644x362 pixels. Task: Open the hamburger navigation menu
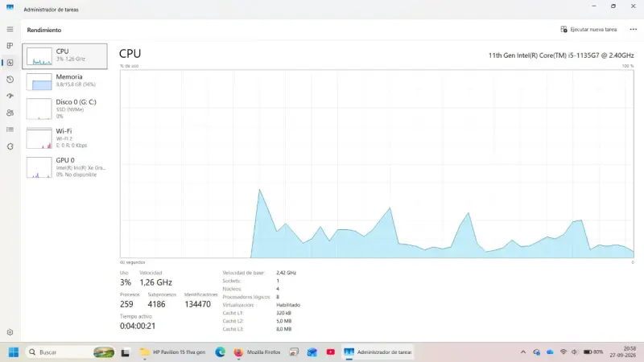tap(10, 29)
